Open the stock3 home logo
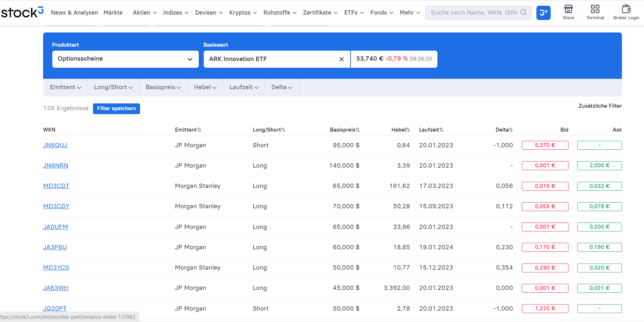 22,12
